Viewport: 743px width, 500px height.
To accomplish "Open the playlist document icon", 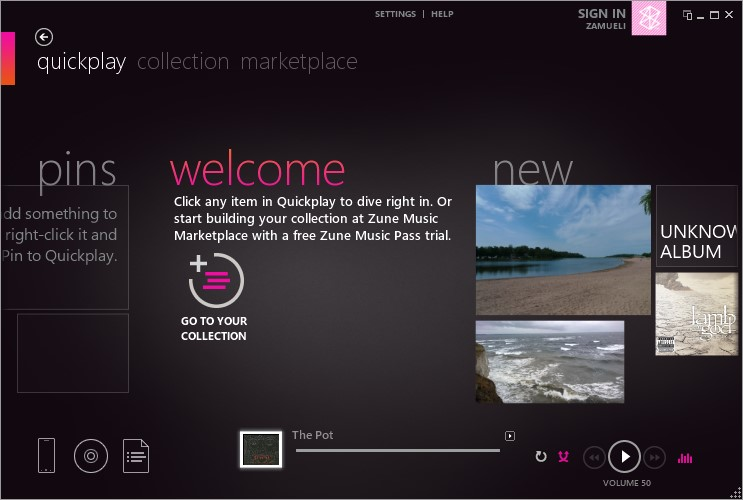I will click(136, 456).
